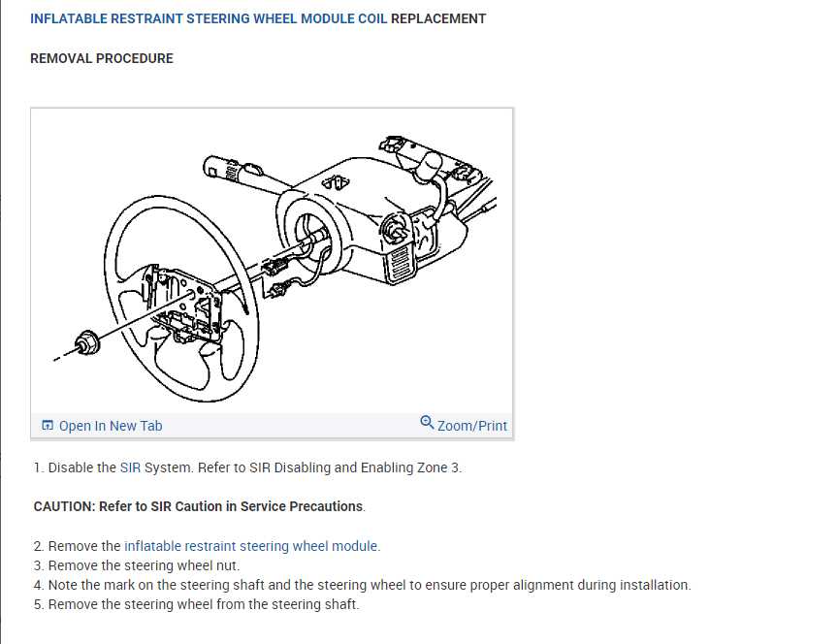Viewport: 838px width, 644px height.
Task: Click the Zoom/Print magnifier icon
Action: click(x=427, y=423)
